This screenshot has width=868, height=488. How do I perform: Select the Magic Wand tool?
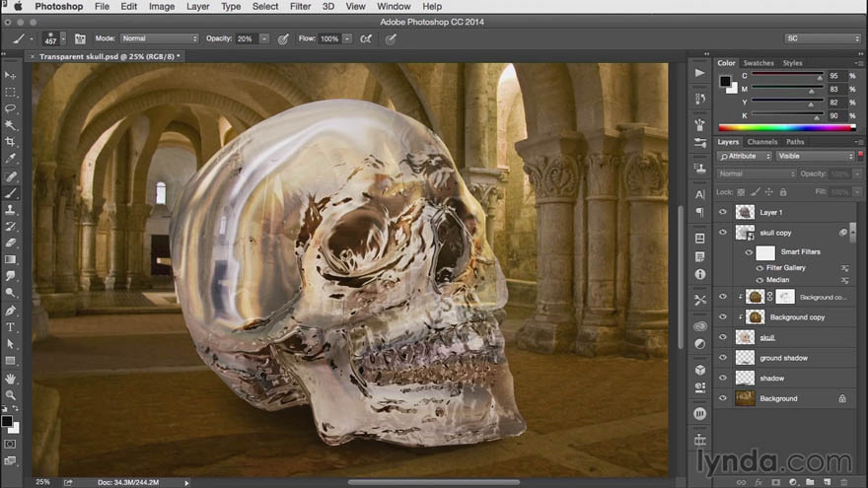click(x=10, y=125)
